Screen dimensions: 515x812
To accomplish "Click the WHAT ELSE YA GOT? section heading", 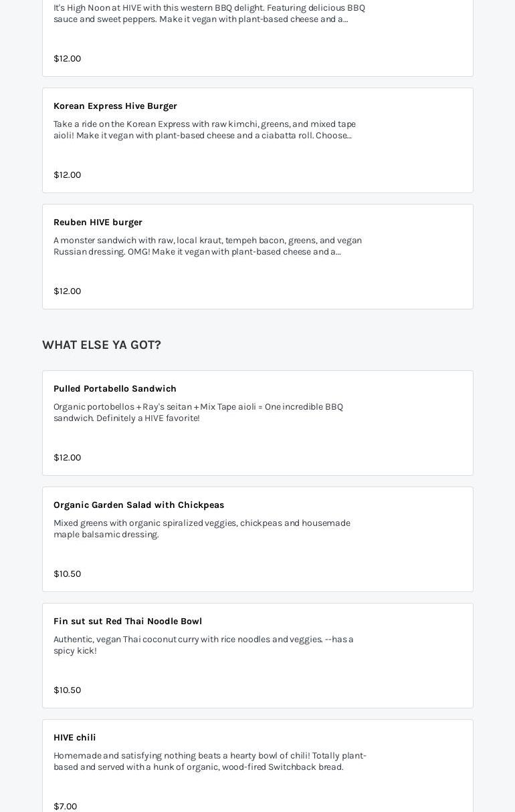I will point(102,345).
